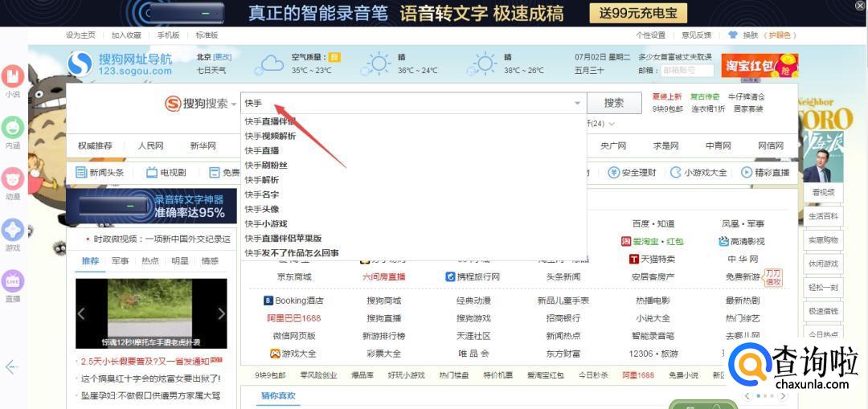The width and height of the screenshot is (868, 409).
Task: Open the 12306·旅游 link
Action: pos(653,354)
